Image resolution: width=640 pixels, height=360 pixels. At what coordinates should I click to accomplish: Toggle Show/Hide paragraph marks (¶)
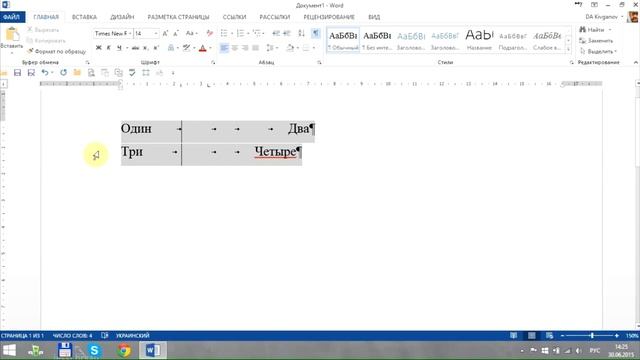click(x=316, y=33)
